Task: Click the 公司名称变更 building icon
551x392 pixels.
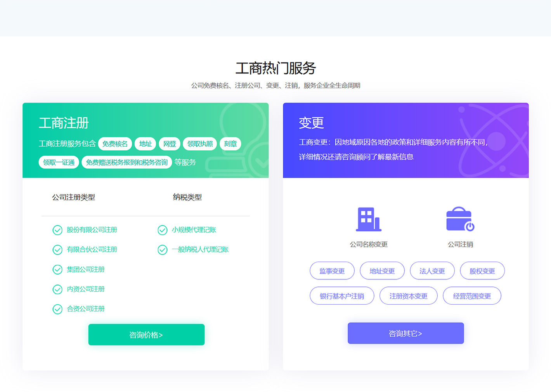Action: [368, 219]
